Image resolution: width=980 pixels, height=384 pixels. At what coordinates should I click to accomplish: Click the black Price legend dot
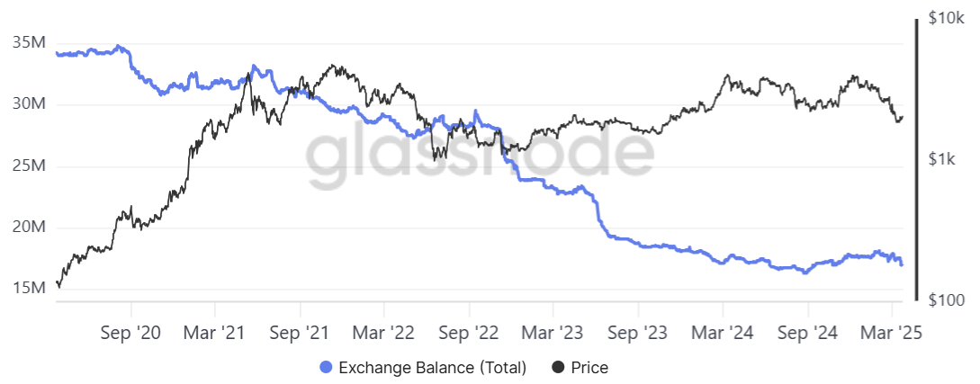(x=559, y=367)
